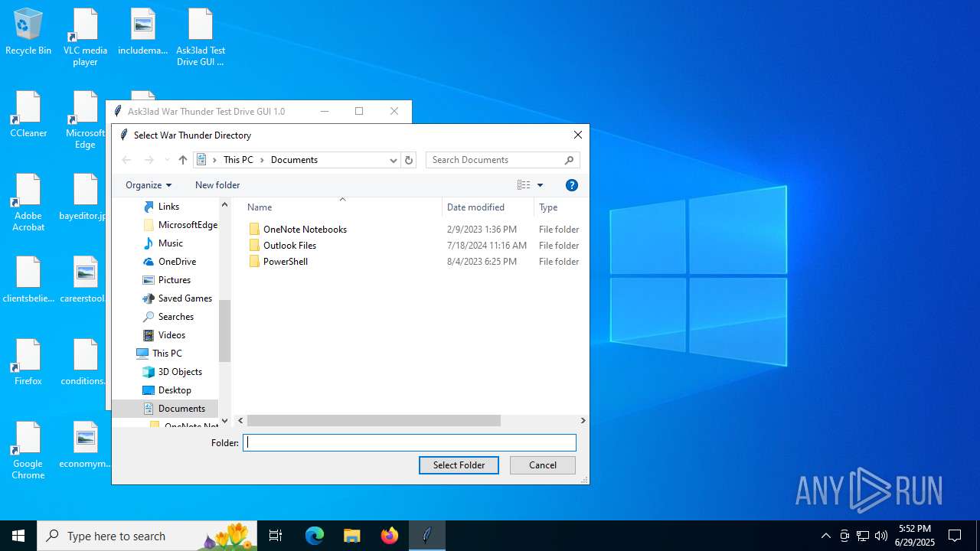Open the OneNote Notebooks folder
The width and height of the screenshot is (980, 551).
305,229
